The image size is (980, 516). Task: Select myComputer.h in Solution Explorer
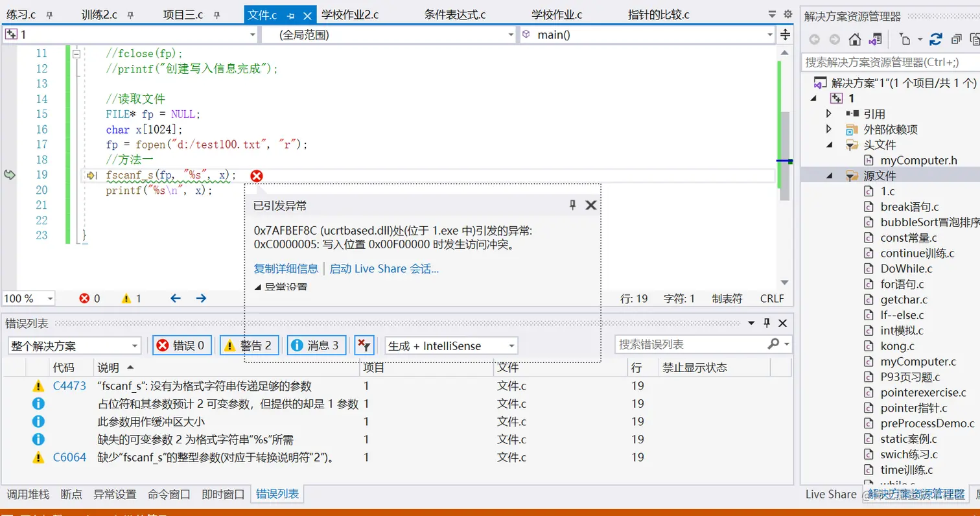[x=918, y=160]
